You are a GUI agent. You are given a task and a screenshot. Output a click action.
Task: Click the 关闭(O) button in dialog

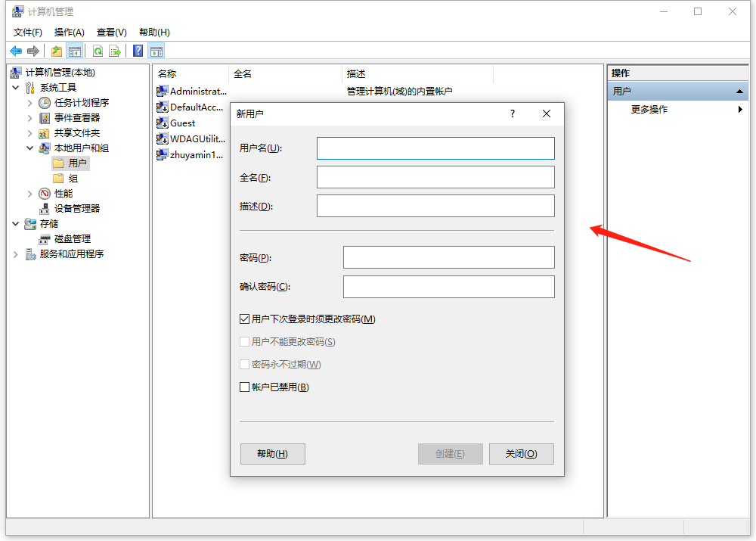pos(521,454)
